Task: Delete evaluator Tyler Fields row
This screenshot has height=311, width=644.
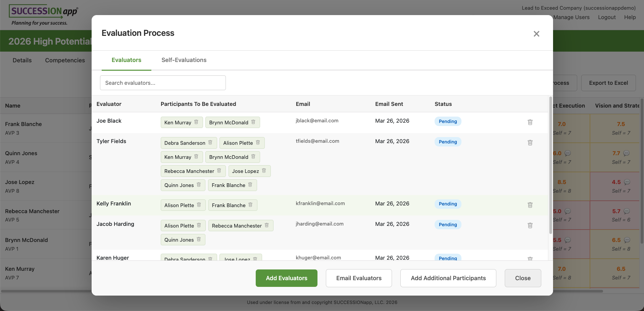Action: click(x=530, y=142)
